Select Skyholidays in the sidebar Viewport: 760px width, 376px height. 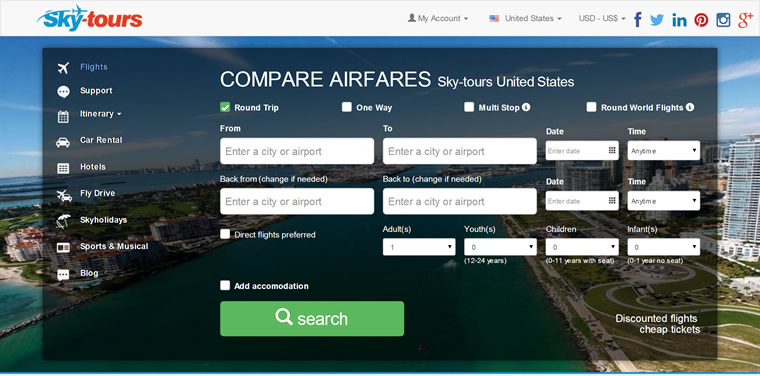103,220
